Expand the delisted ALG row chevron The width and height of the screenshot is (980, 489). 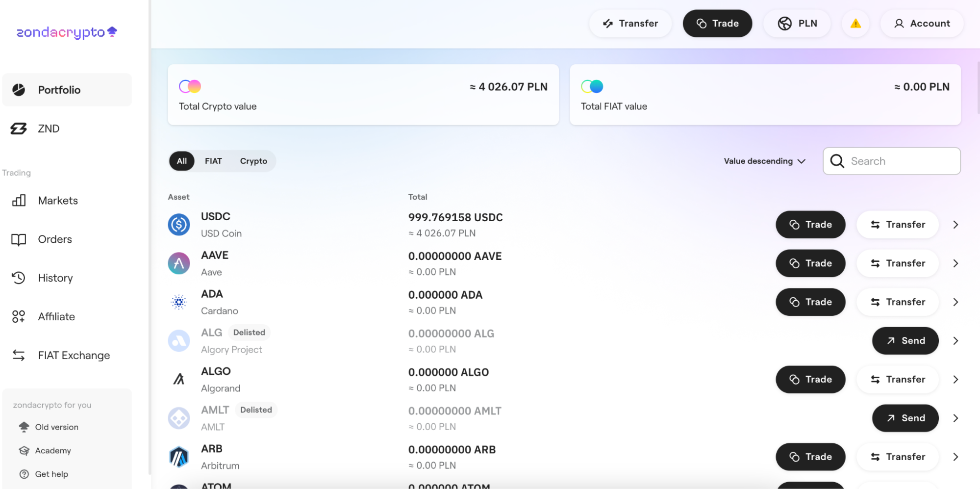pyautogui.click(x=955, y=341)
